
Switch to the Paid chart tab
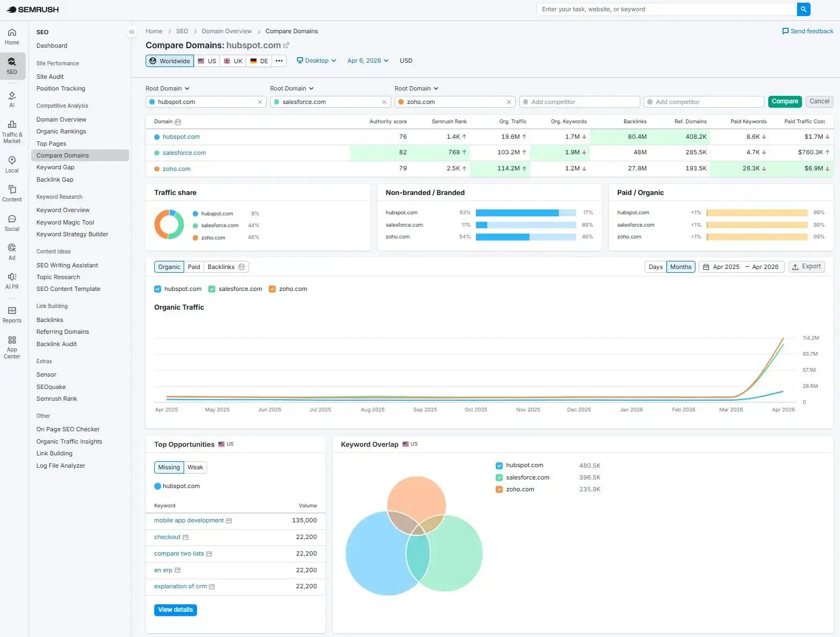click(194, 267)
